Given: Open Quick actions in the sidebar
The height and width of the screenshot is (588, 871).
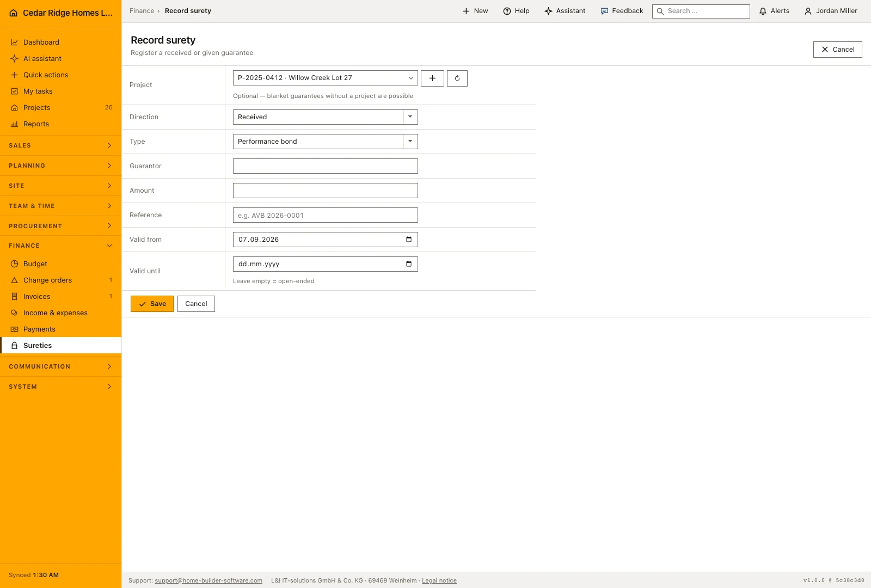Looking at the screenshot, I should [x=60, y=75].
